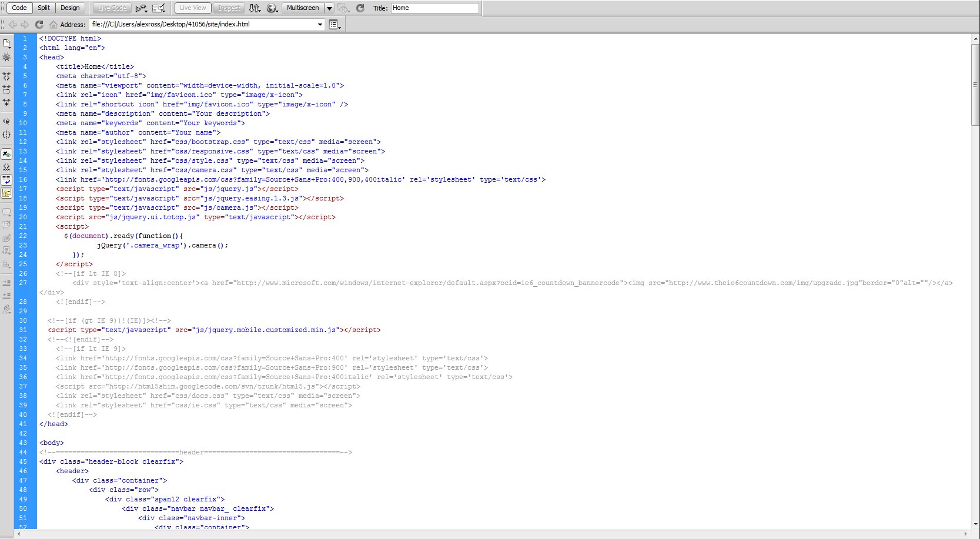
Task: Switch to Design view
Action: click(x=70, y=8)
